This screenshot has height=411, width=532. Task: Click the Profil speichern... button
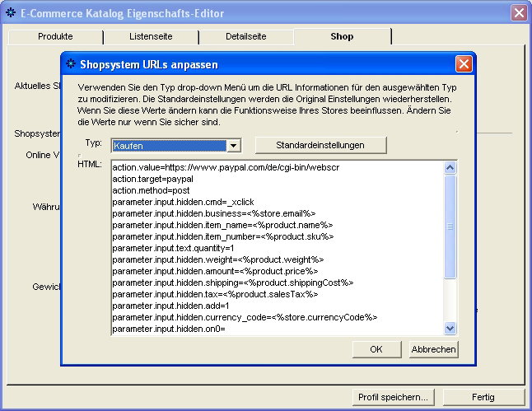pyautogui.click(x=394, y=397)
